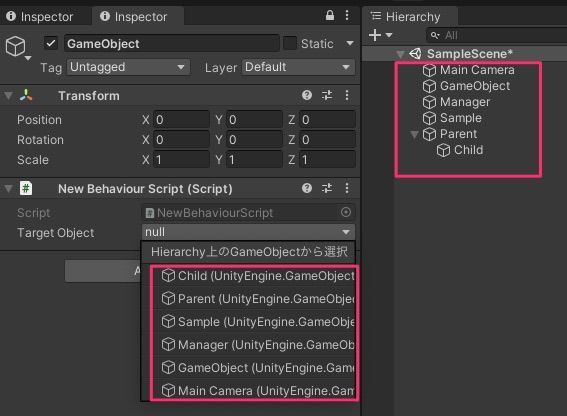Click the Add Component button
Viewport: 567px width, 416px height.
pyautogui.click(x=103, y=271)
